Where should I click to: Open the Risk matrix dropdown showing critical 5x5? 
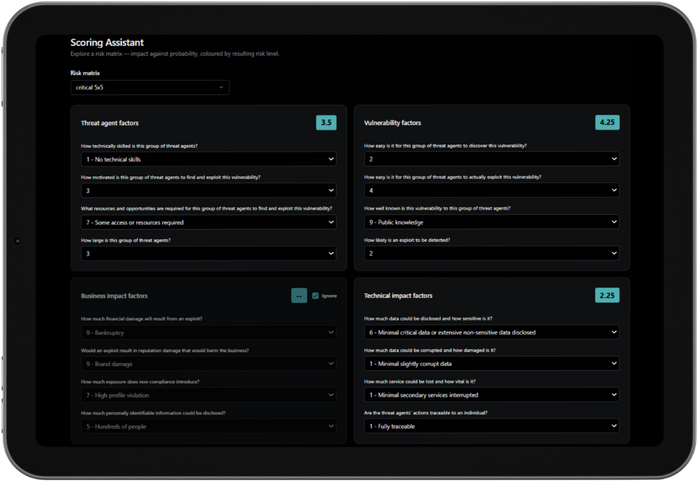[x=150, y=87]
